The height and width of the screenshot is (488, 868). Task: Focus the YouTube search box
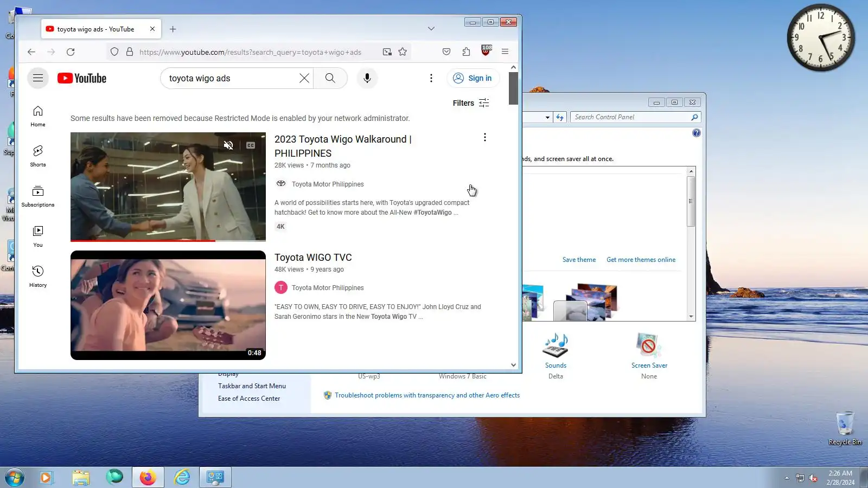(232, 78)
